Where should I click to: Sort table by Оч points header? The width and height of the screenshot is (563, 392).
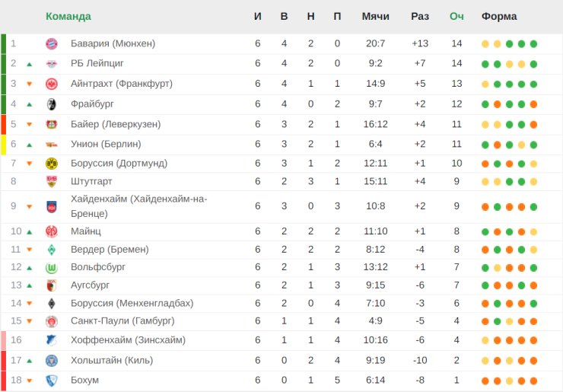tap(456, 17)
